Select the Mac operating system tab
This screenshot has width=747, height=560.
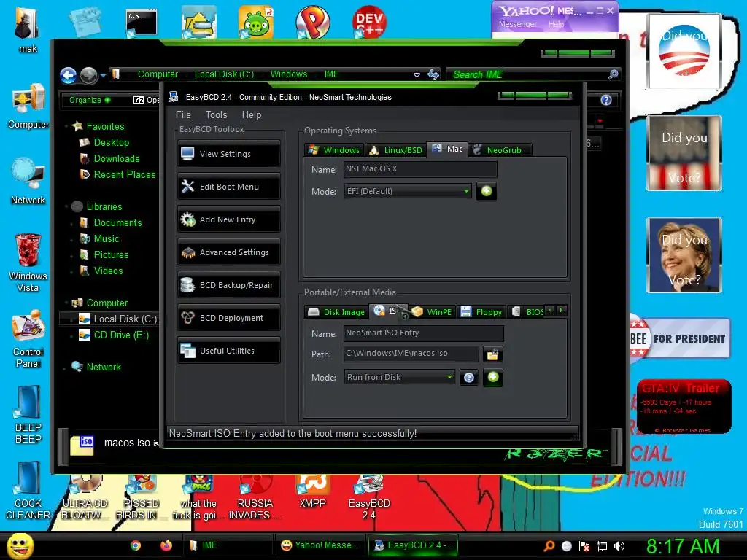(447, 149)
